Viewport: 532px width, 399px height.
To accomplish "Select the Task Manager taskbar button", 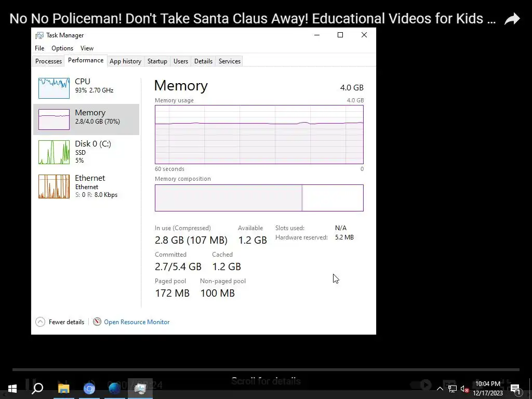I will [140, 388].
